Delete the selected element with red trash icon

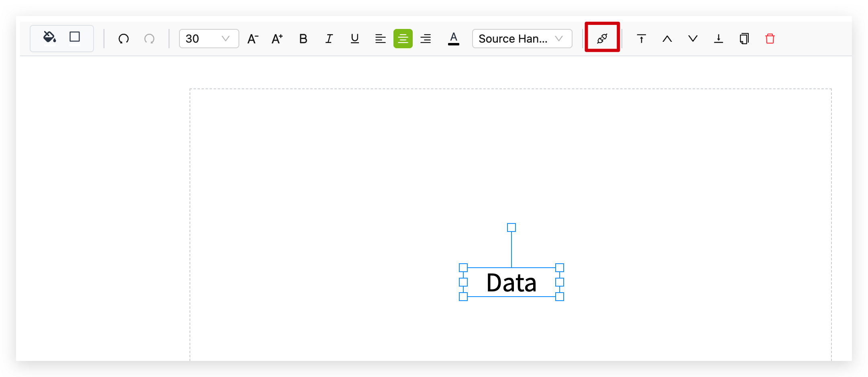770,39
